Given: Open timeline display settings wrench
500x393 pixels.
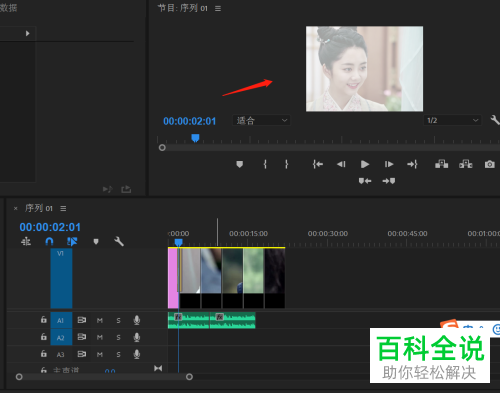Looking at the screenshot, I should (119, 241).
